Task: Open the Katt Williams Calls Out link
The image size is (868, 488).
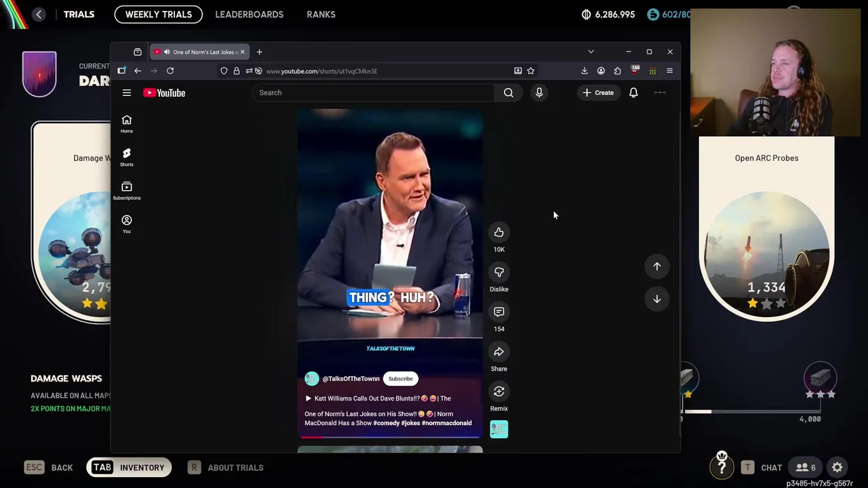Action: [x=378, y=399]
